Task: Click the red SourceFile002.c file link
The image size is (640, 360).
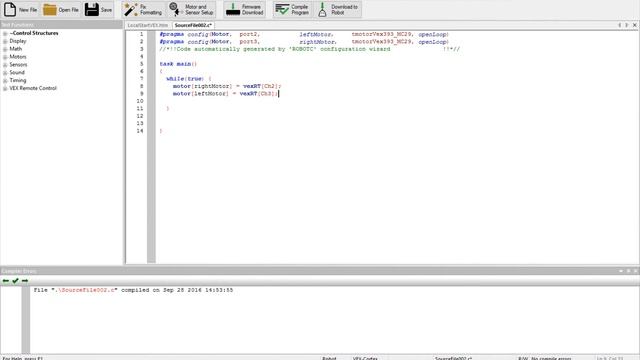Action: (x=86, y=290)
